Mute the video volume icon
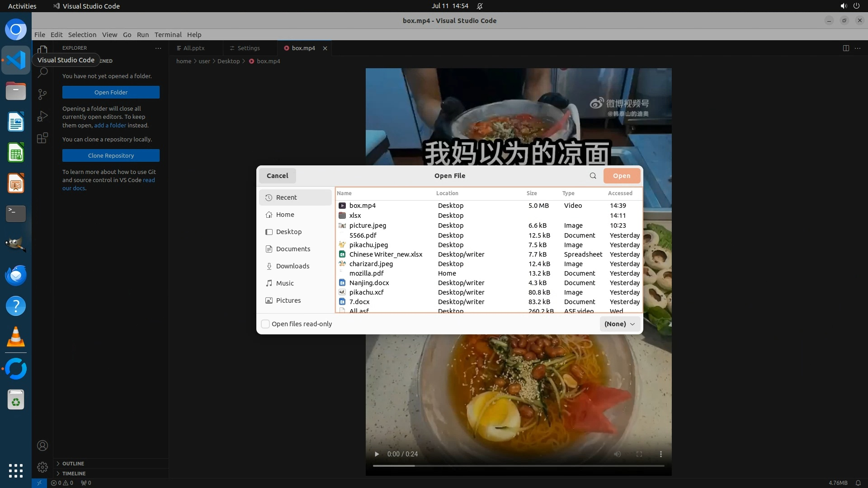Screen dimensions: 868x488 [617, 454]
